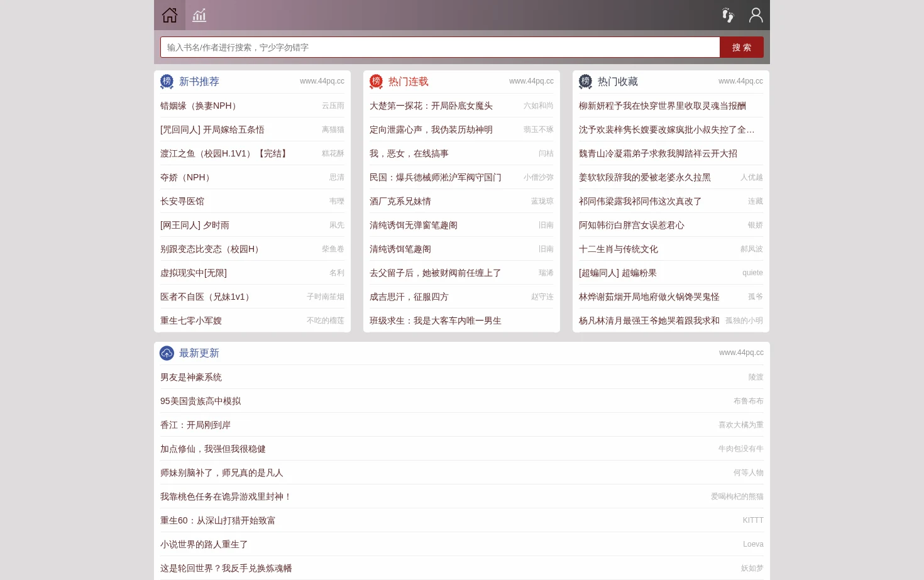
Task: Open the book 酒厂克系兄妹情
Action: click(400, 201)
